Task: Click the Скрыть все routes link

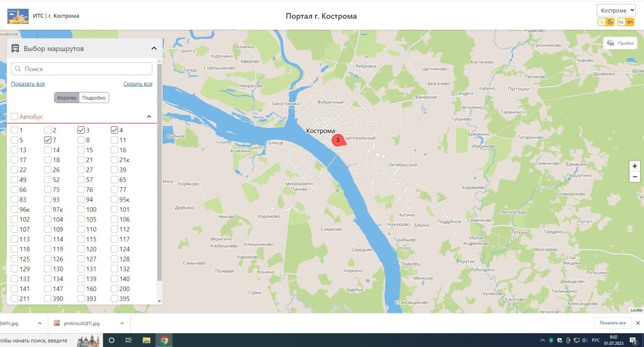Action: coord(138,84)
